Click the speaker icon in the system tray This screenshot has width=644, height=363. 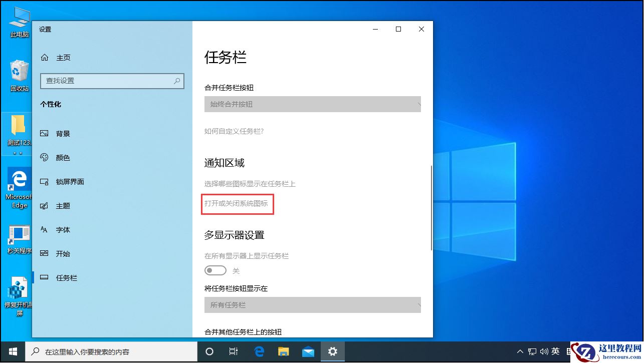click(545, 351)
